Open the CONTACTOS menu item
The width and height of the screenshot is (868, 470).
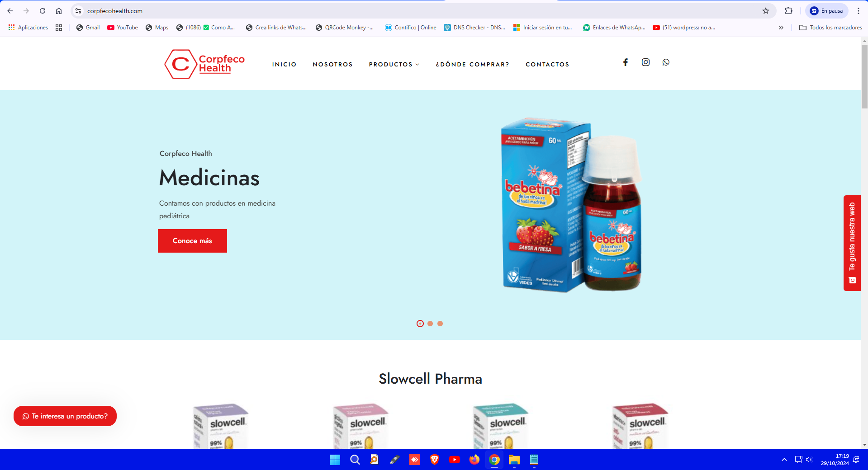[547, 65]
